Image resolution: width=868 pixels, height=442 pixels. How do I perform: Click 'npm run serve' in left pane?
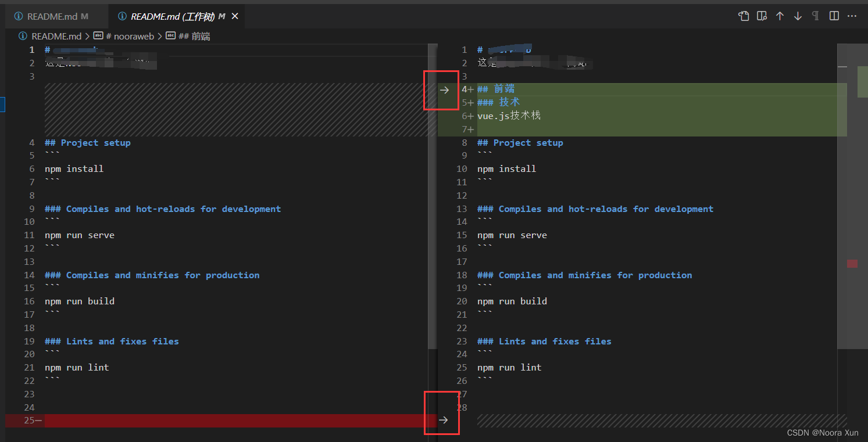point(80,235)
